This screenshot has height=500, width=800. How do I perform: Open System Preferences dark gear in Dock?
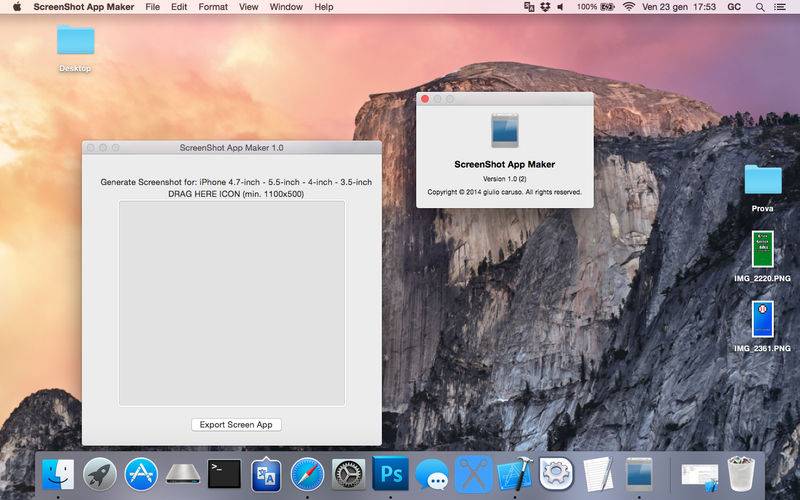click(348, 474)
